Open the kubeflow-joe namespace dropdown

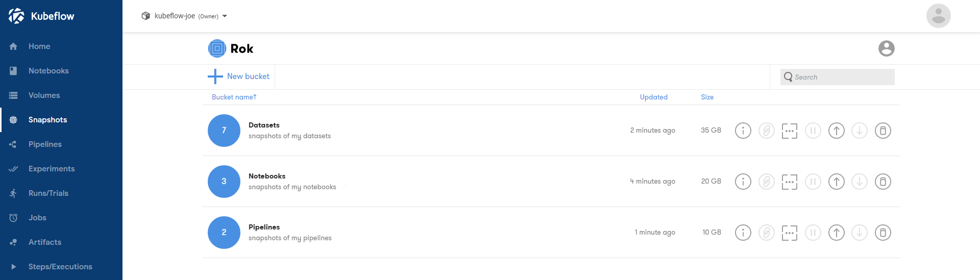(x=184, y=16)
